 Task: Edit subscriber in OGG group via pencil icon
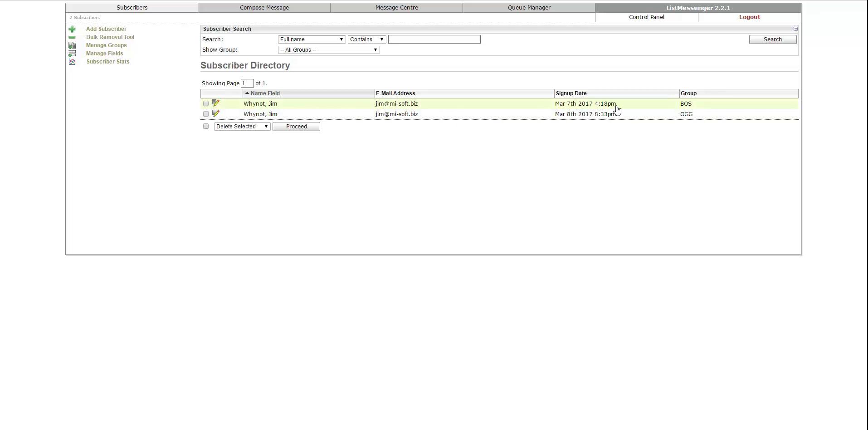click(x=216, y=113)
